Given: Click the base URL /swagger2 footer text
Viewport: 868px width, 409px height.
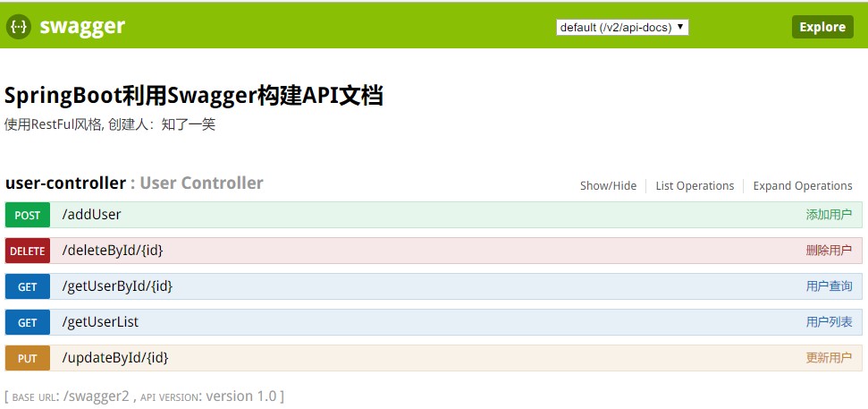Looking at the screenshot, I should [x=71, y=396].
